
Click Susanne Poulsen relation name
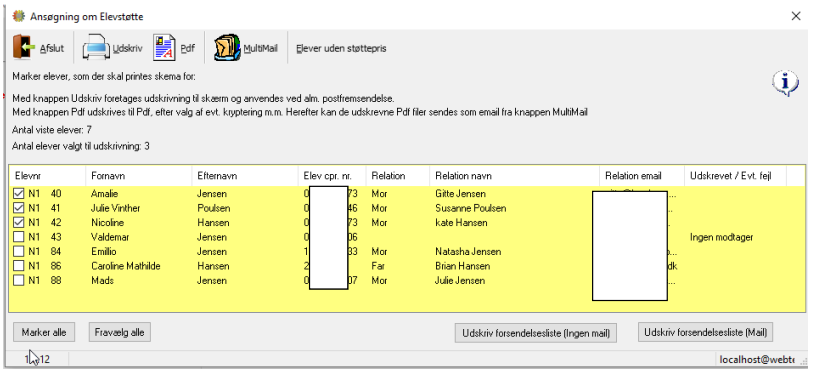470,209
